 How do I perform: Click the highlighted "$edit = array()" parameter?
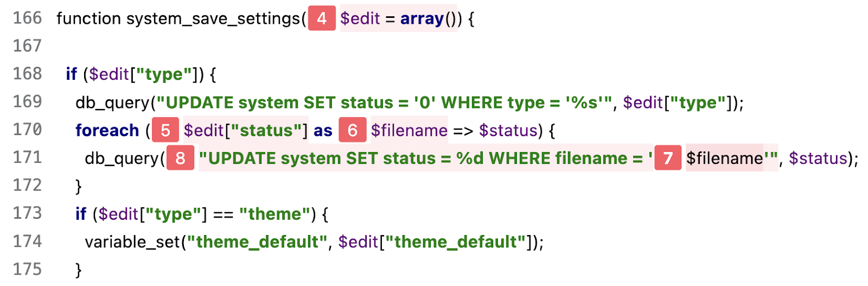[x=399, y=18]
